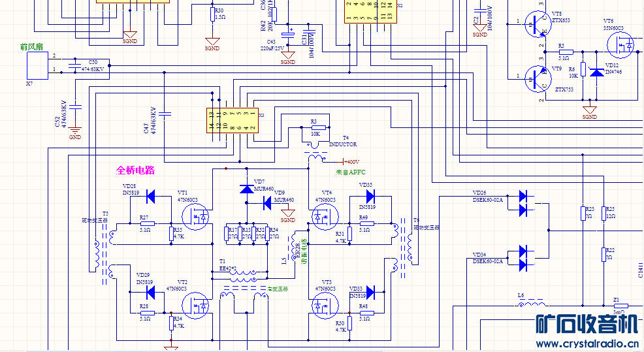Image resolution: width=644 pixels, height=352 pixels.
Task: Select the C43 220uF electrolytic capacitor
Action: click(x=288, y=35)
